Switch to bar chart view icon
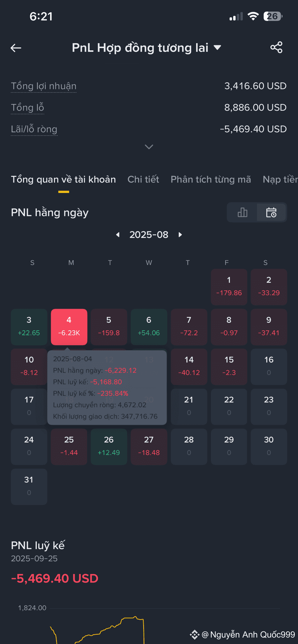Image resolution: width=298 pixels, height=644 pixels. (243, 212)
